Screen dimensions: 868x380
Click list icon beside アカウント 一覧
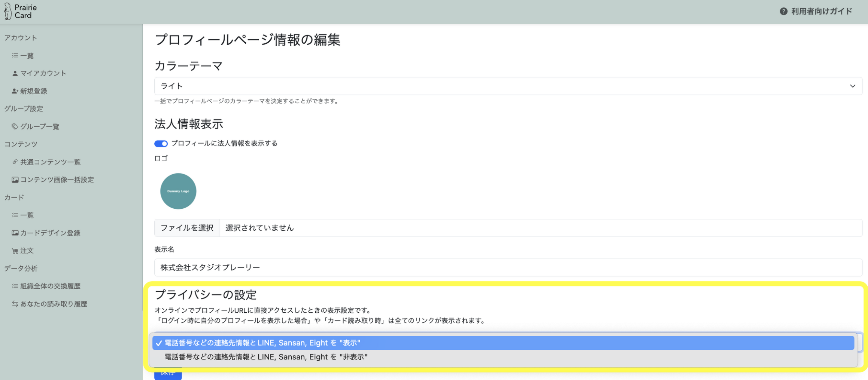[15, 55]
